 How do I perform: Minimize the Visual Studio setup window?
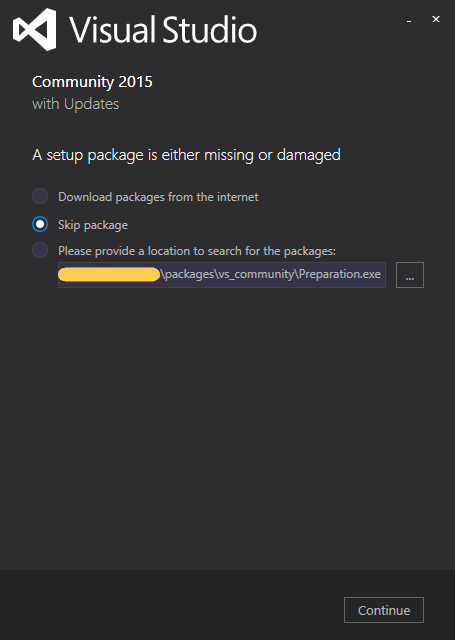click(x=408, y=21)
